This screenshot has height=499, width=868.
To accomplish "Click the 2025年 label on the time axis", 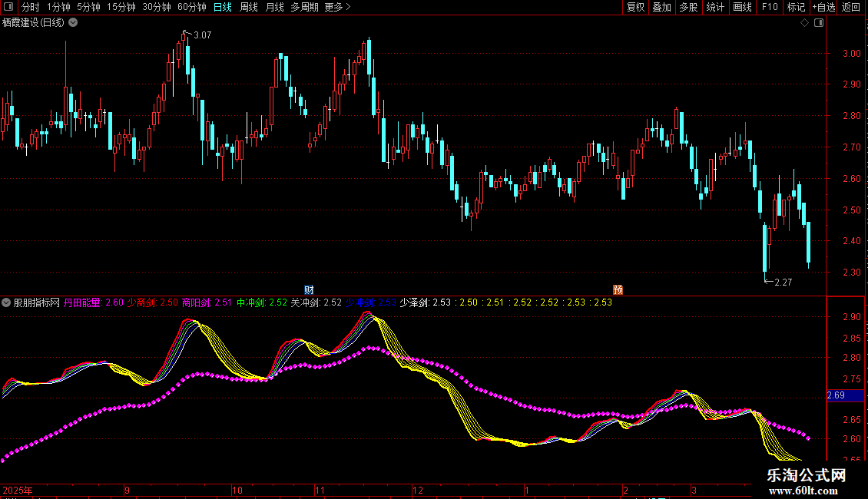I will pos(17,490).
